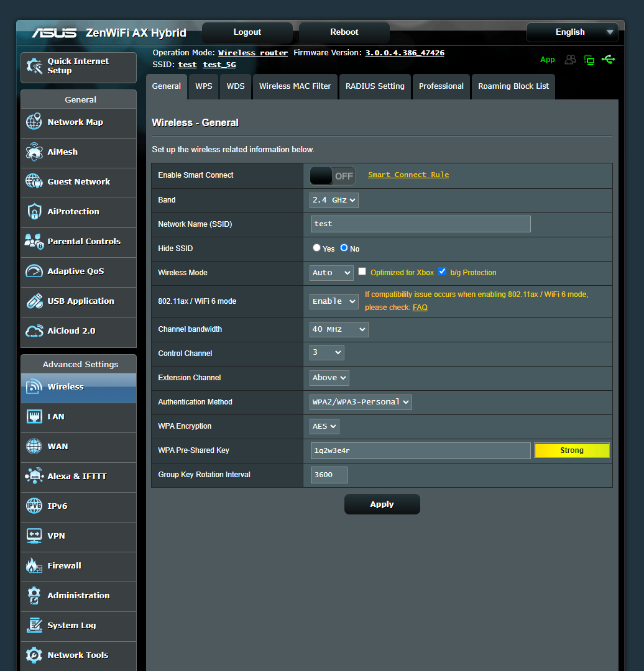
Task: Click the Smart Connect Rule link
Action: pos(408,175)
